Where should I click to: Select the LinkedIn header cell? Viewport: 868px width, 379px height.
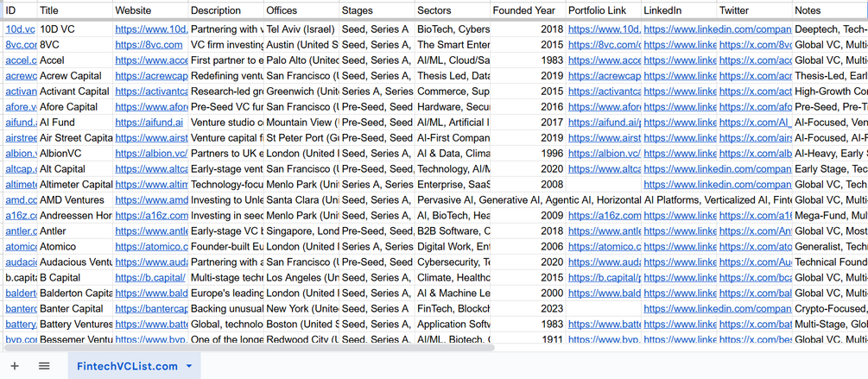click(679, 10)
